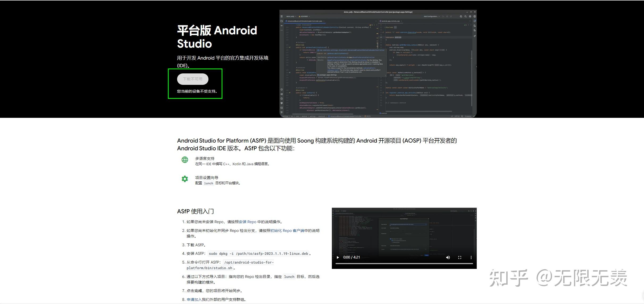Open the IDE Settings gear icon top-right

point(470,16)
